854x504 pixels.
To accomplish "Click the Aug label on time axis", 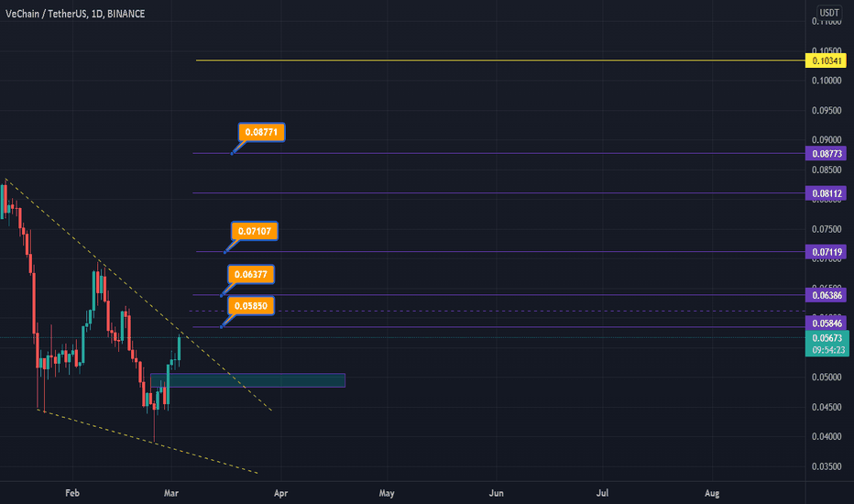I will 712,493.
